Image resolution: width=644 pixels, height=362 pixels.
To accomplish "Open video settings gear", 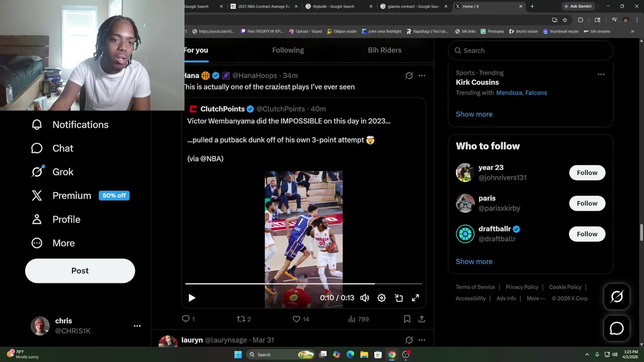I will click(x=381, y=298).
